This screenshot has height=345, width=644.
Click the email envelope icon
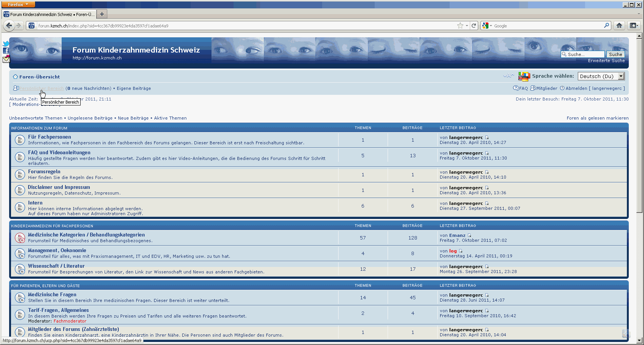pyautogui.click(x=6, y=59)
